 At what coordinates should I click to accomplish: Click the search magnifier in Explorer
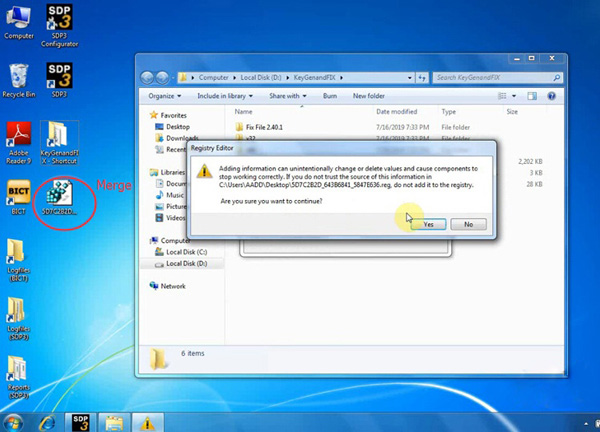point(557,78)
